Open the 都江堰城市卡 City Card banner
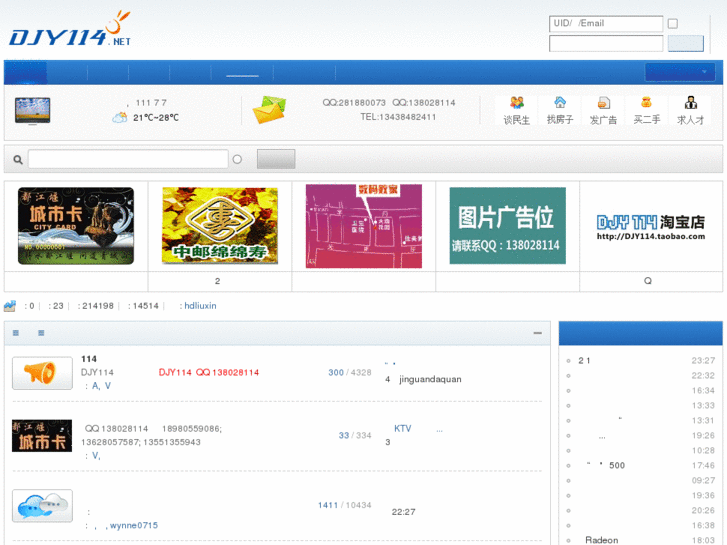 coord(76,226)
